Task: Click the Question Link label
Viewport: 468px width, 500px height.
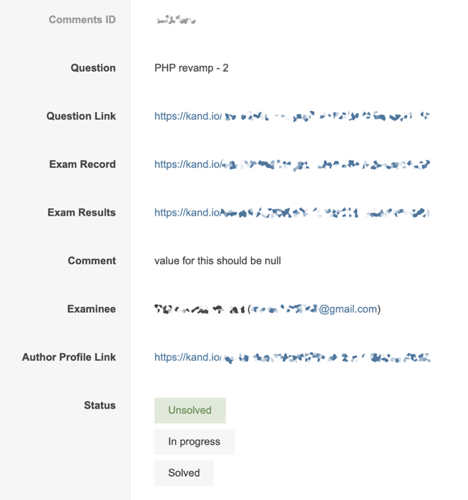Action: click(x=81, y=116)
